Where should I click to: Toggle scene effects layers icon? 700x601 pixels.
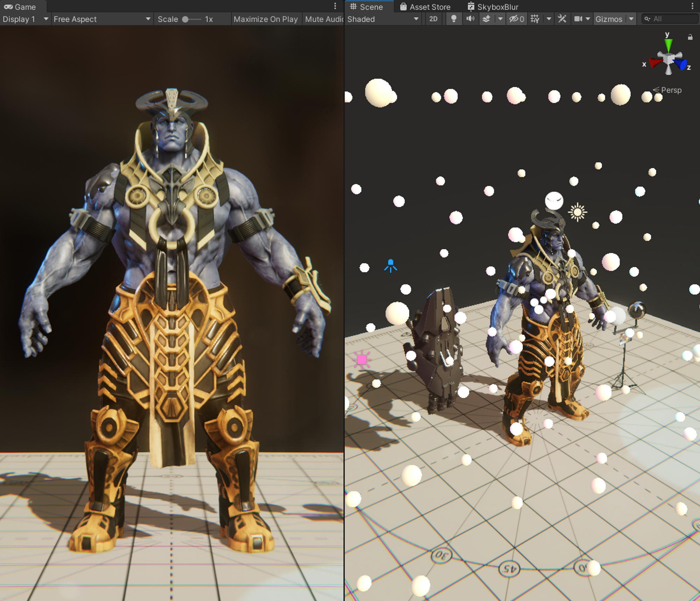coord(486,19)
